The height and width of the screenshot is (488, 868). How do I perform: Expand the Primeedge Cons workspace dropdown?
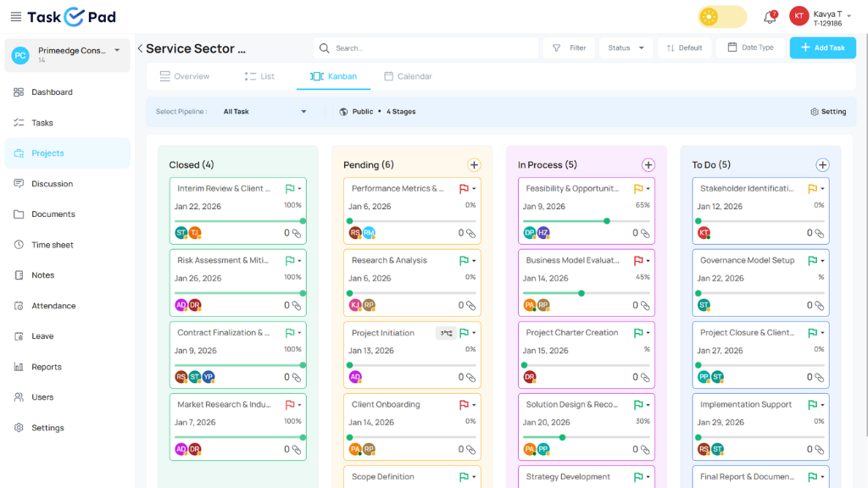(x=117, y=50)
